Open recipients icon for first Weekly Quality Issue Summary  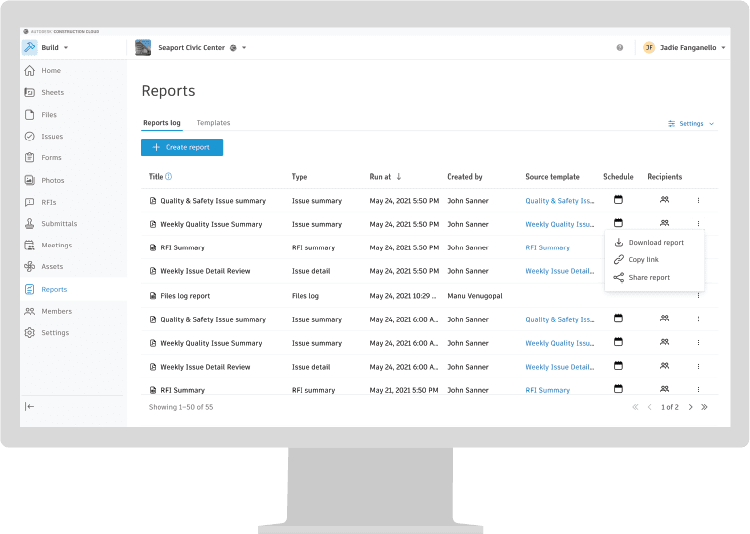[x=664, y=223]
